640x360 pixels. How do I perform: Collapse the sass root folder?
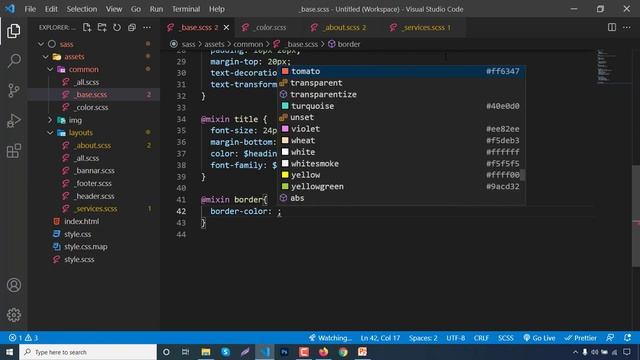tap(41, 44)
